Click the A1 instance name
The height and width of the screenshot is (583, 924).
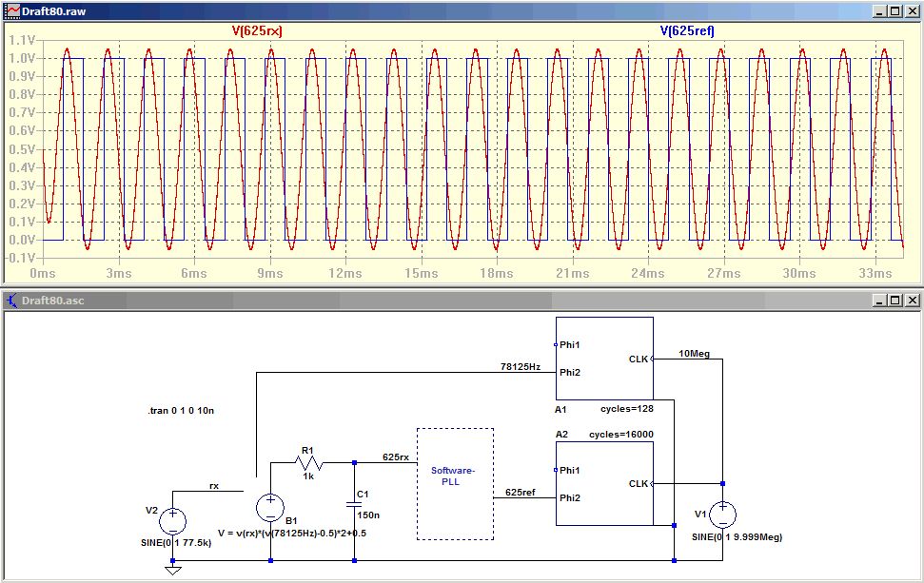[x=560, y=409]
